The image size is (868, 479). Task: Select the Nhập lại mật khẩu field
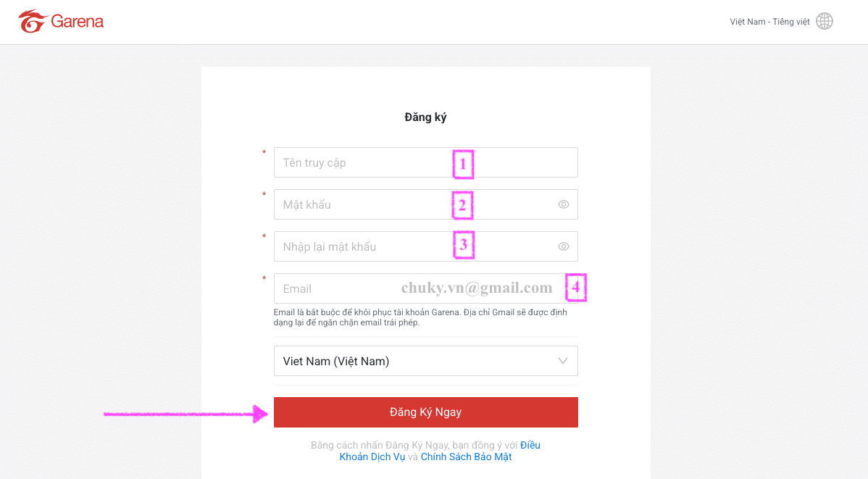click(x=426, y=246)
